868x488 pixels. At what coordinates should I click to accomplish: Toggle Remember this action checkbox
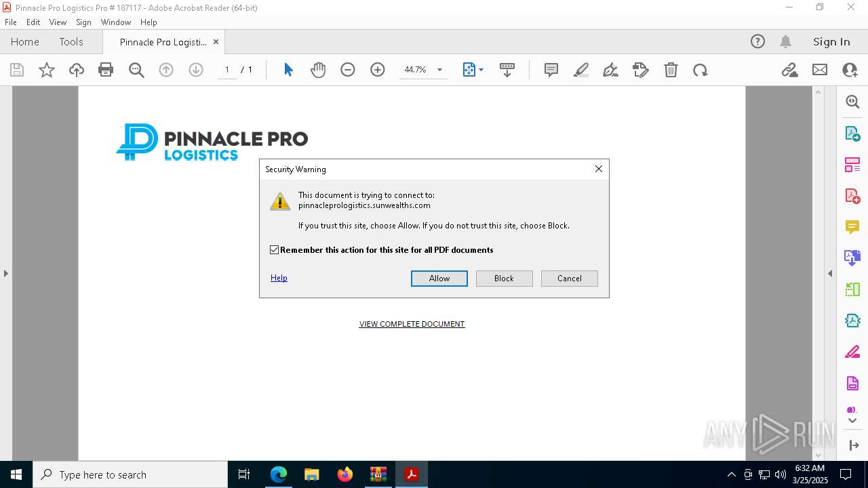274,250
